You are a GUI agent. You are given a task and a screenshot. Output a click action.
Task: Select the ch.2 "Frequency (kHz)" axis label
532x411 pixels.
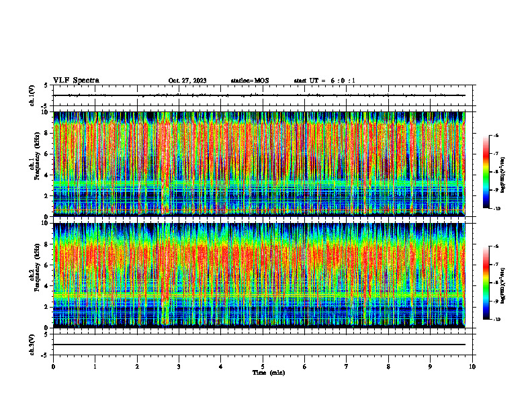pos(37,266)
